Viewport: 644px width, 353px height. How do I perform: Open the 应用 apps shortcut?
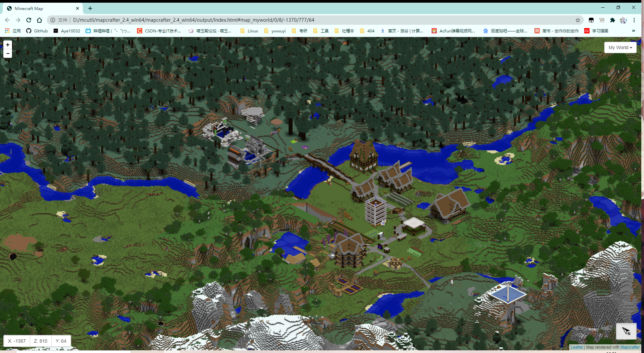point(13,31)
